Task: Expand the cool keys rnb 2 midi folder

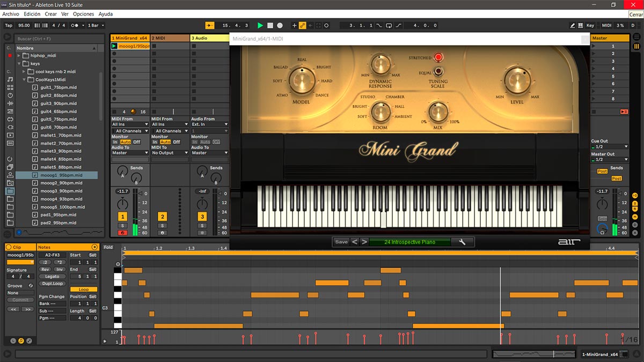Action: [24, 71]
